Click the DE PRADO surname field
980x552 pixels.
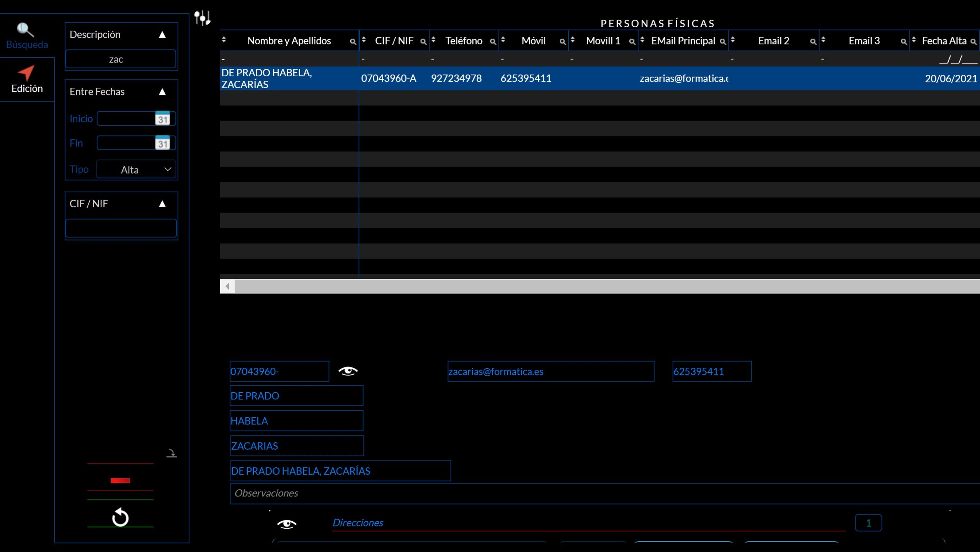pos(297,396)
